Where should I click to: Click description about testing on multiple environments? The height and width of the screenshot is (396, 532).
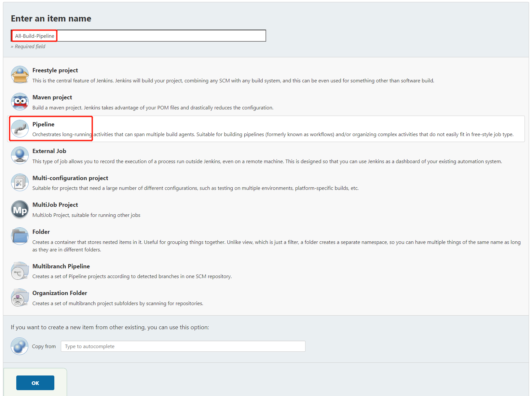pyautogui.click(x=196, y=188)
